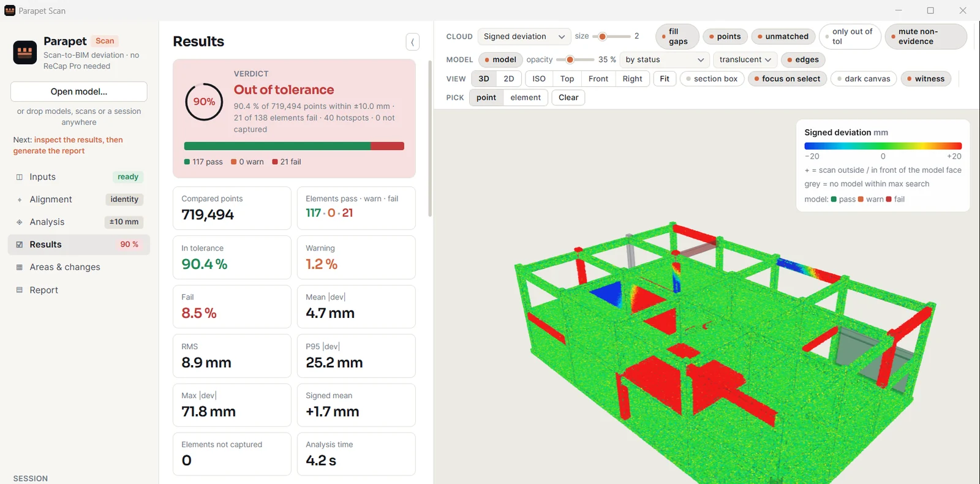Set pick mode to point
The height and width of the screenshot is (484, 980).
486,98
